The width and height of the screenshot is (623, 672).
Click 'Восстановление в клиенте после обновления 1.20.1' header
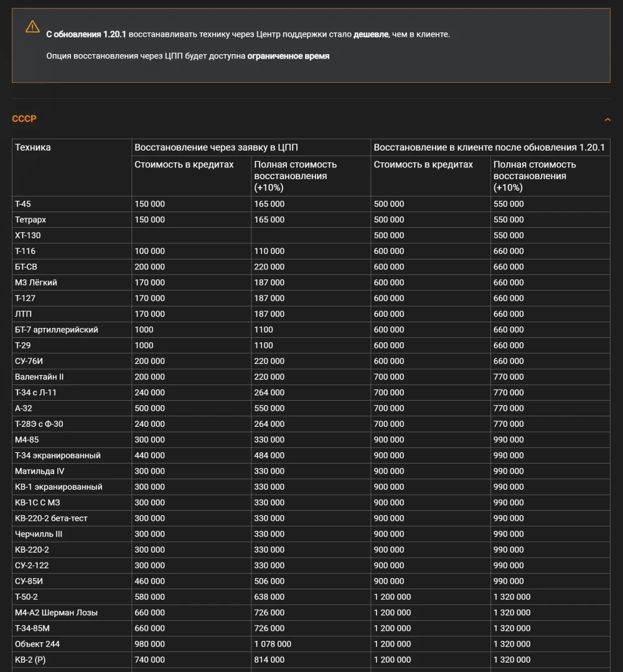tap(489, 147)
